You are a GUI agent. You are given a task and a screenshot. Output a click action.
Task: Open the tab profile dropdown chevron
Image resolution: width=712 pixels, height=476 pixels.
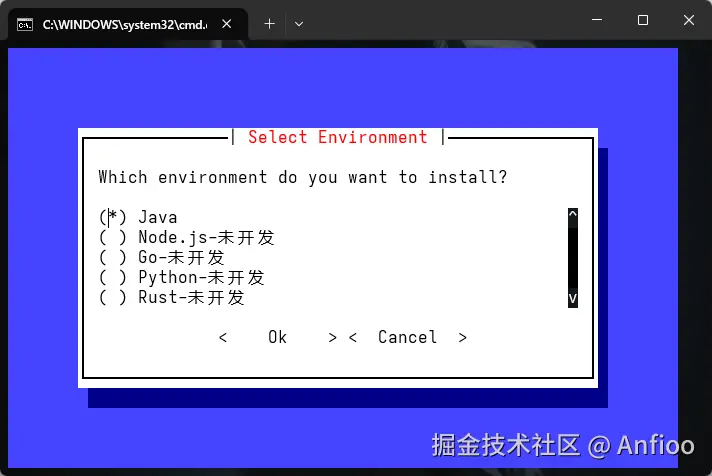pos(298,24)
